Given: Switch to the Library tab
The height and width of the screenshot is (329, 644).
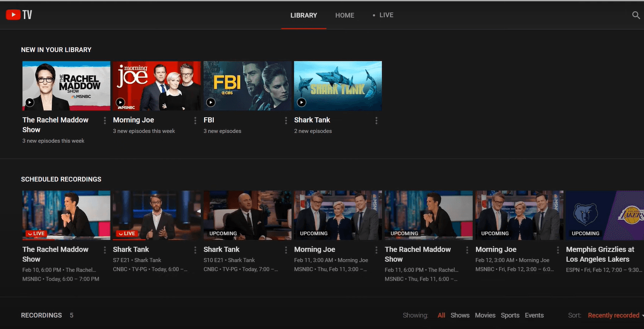Looking at the screenshot, I should [x=304, y=15].
